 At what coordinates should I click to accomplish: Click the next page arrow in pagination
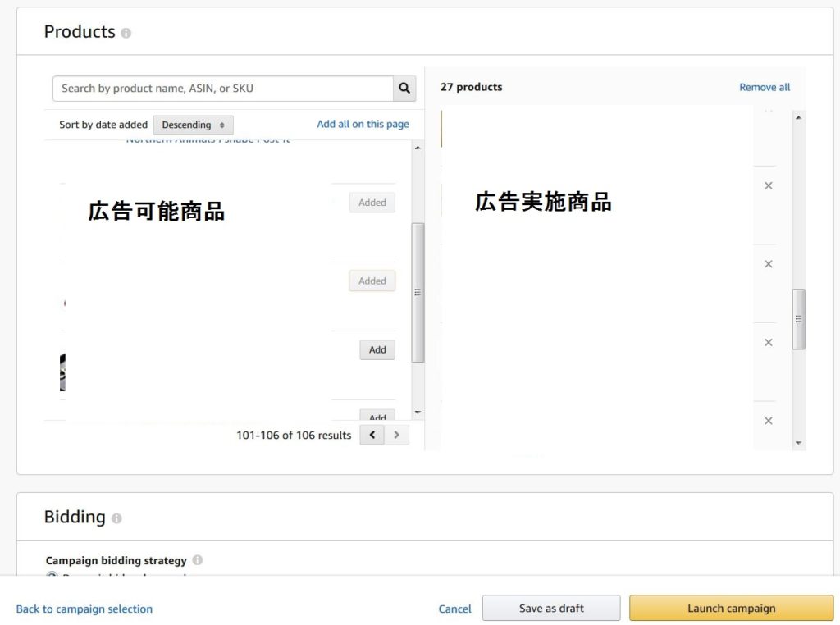point(397,435)
